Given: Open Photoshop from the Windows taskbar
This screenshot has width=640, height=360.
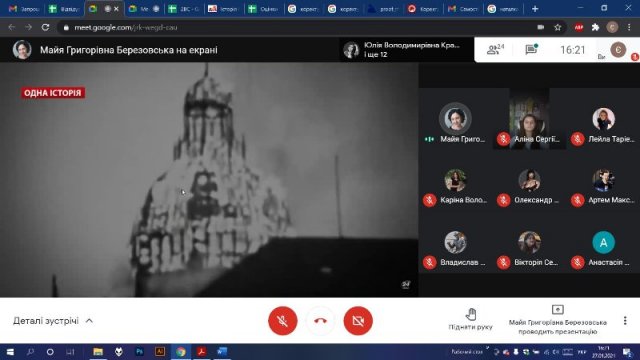Looking at the screenshot, I should coord(139,351).
